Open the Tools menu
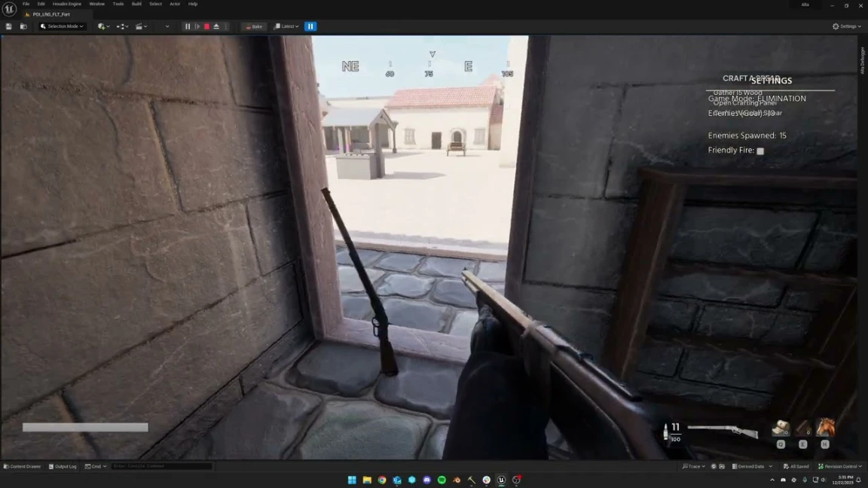 click(x=118, y=4)
